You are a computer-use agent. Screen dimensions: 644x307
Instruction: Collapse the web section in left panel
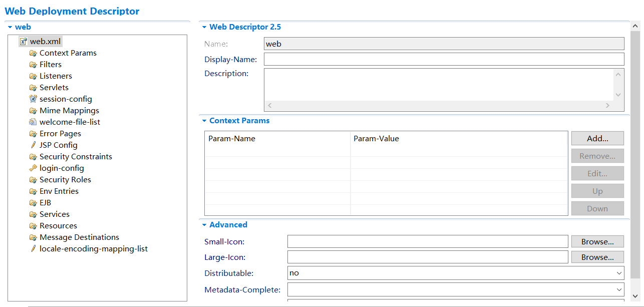[x=10, y=27]
